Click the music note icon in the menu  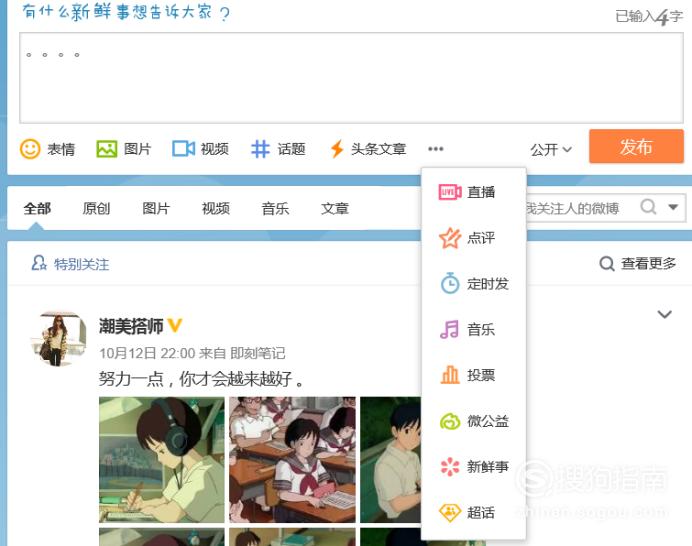click(x=450, y=329)
